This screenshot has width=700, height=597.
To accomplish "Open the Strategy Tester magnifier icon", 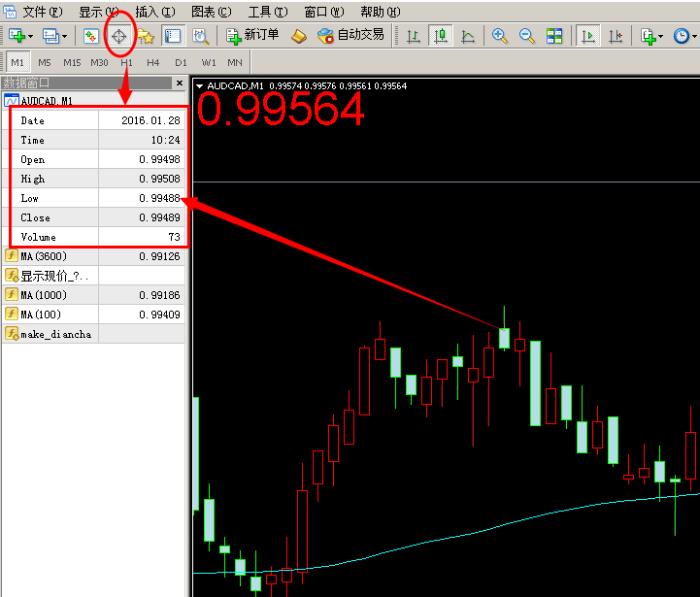I will (201, 36).
